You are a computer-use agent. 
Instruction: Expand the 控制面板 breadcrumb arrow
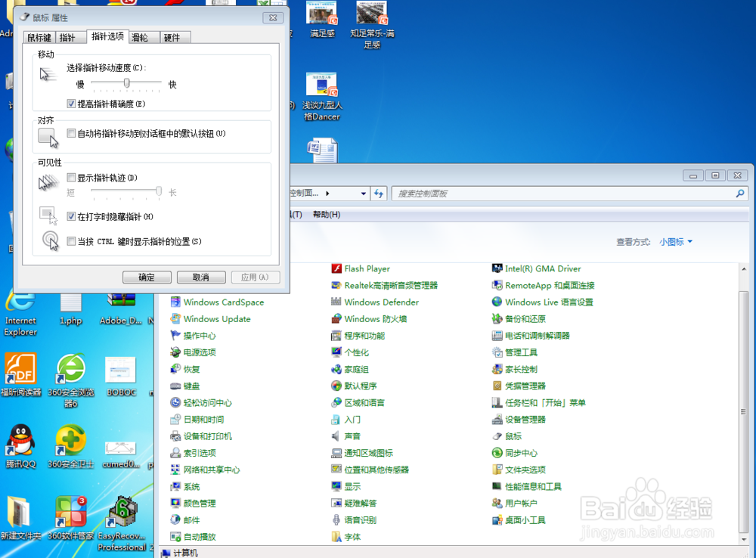327,194
